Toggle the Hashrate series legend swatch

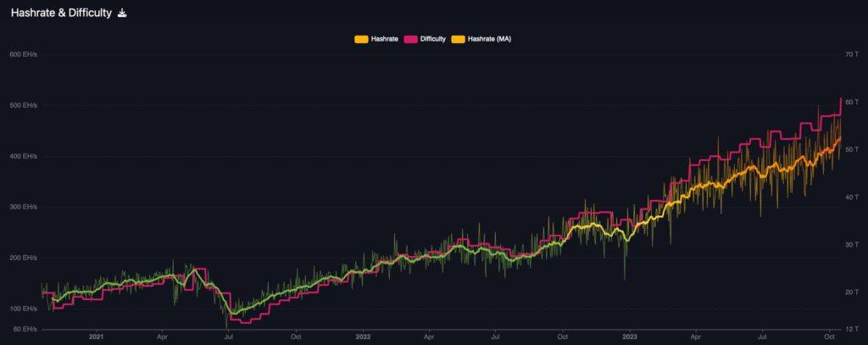tap(361, 39)
